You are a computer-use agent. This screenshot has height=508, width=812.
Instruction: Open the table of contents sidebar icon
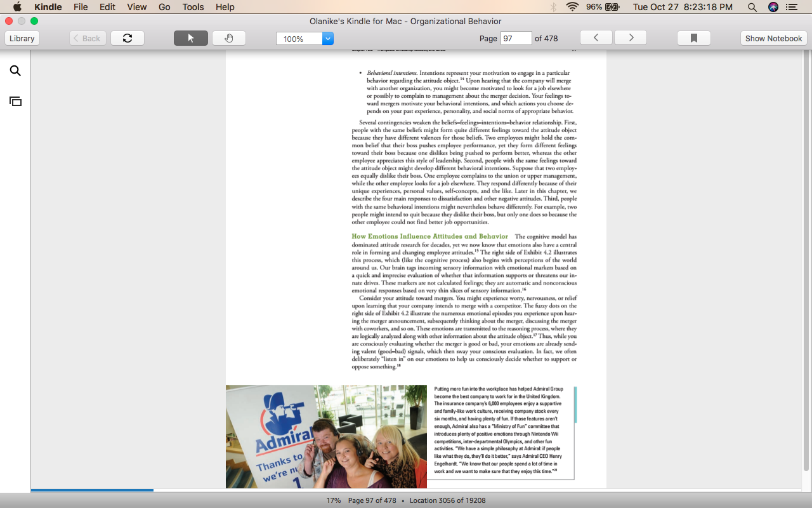[x=15, y=102]
